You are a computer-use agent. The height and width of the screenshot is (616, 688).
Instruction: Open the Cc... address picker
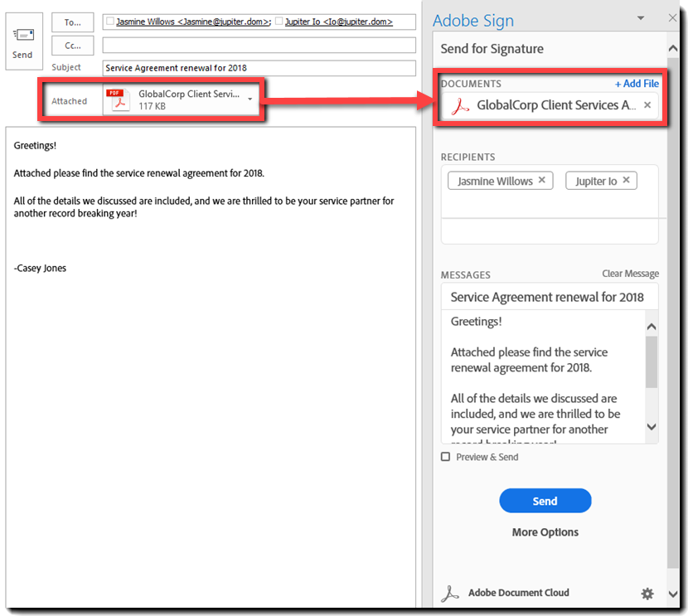pyautogui.click(x=72, y=46)
